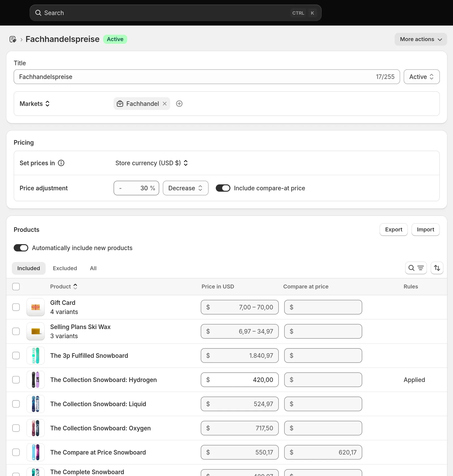
Task: Click the search magnifier icon in top bar
Action: click(x=38, y=13)
